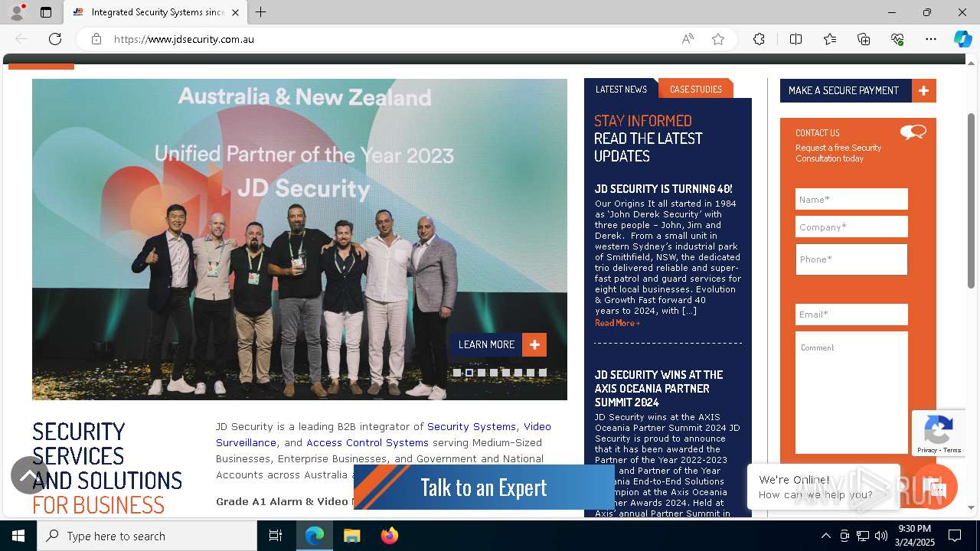Select the fifth slideshow dot

(x=506, y=373)
